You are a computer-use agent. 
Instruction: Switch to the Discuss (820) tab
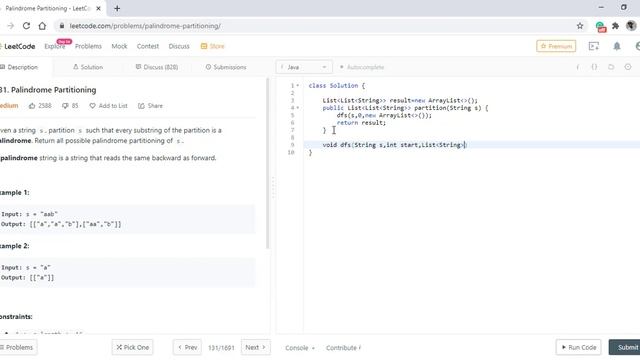tap(157, 67)
